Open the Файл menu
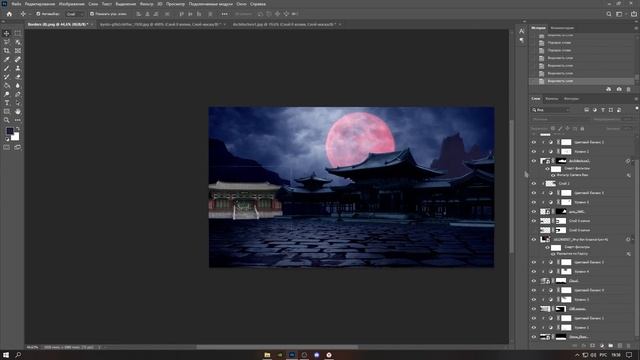This screenshot has height=360, width=640. tap(16, 4)
